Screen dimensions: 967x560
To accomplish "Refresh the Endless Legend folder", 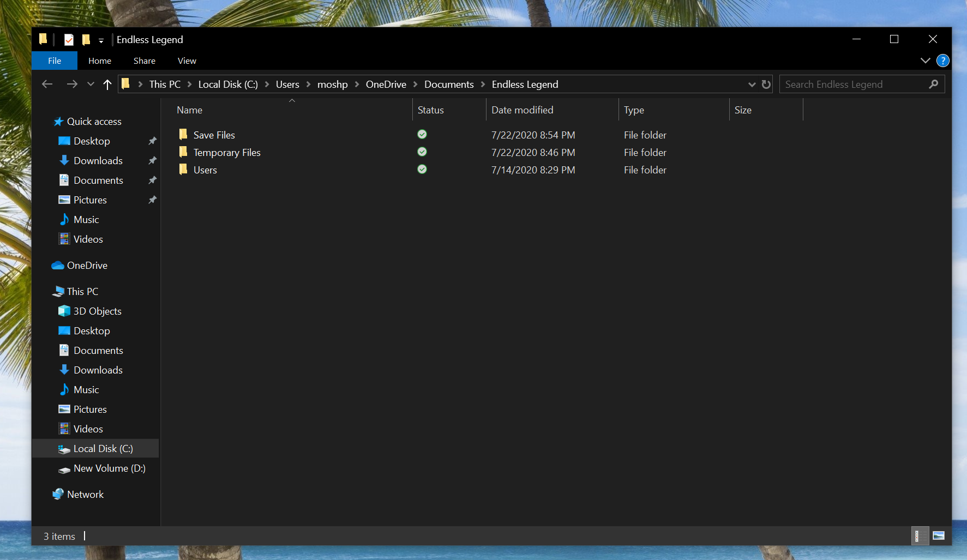I will tap(766, 84).
